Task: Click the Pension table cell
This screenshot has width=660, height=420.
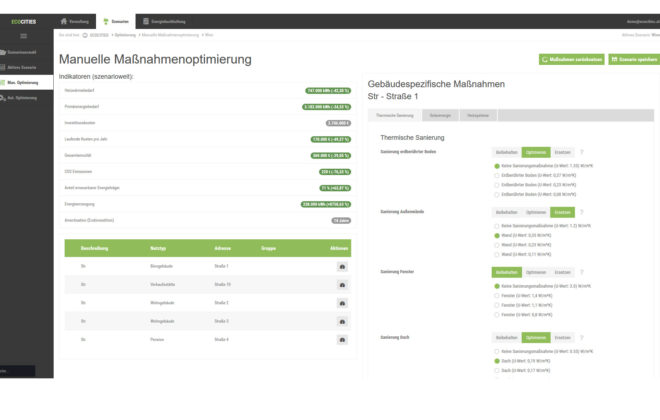Action: (157, 340)
